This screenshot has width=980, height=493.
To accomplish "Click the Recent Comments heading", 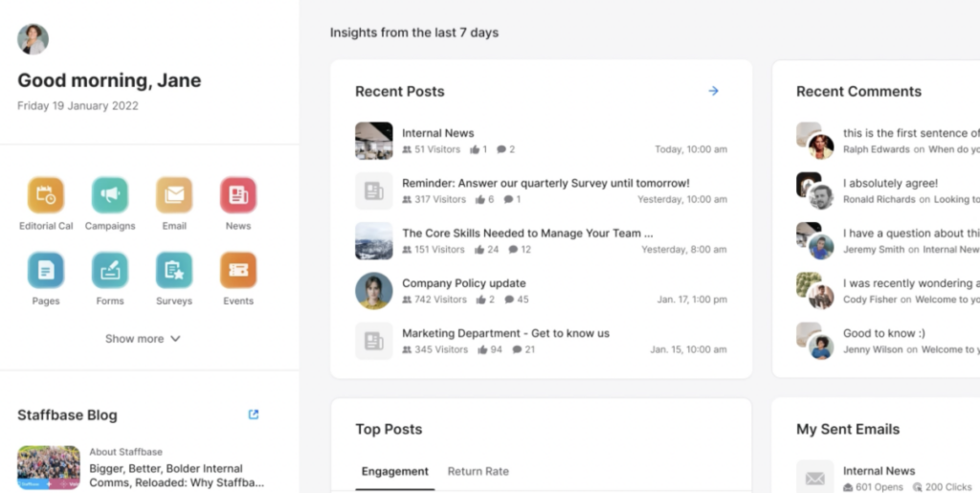I will 858,91.
